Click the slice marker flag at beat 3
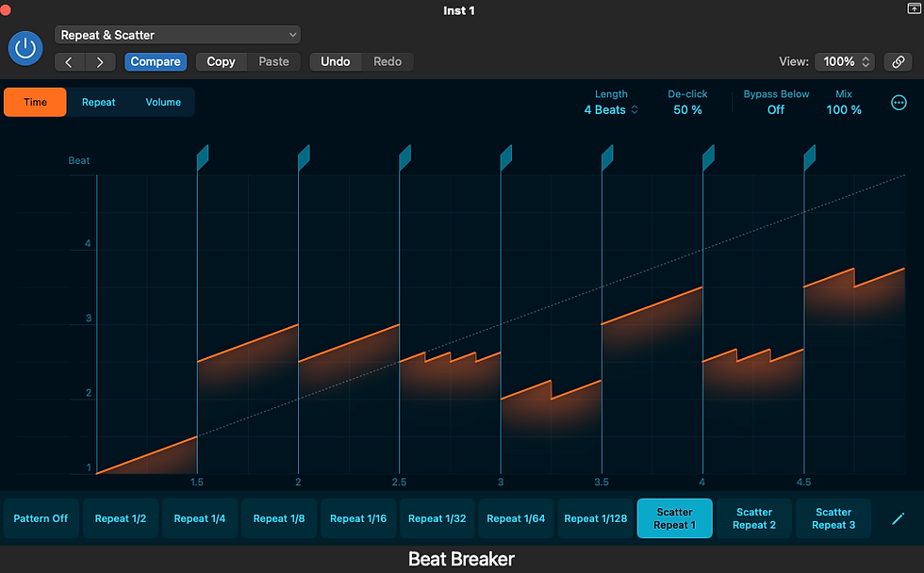The image size is (924, 573). (505, 157)
